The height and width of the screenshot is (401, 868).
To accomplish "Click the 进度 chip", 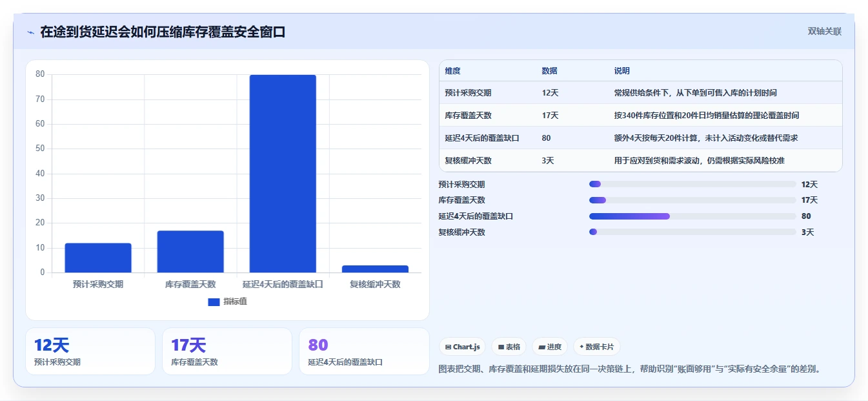I will (550, 347).
